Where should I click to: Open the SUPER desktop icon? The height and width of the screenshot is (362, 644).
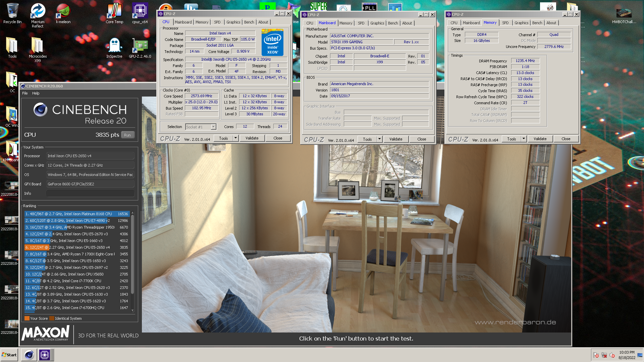point(318,6)
